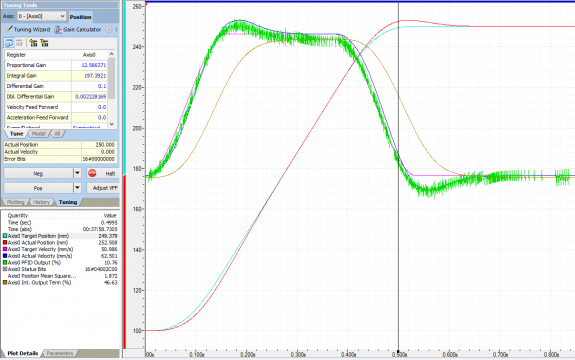The image size is (575, 360).
Task: Switch to the History tab
Action: coord(41,202)
